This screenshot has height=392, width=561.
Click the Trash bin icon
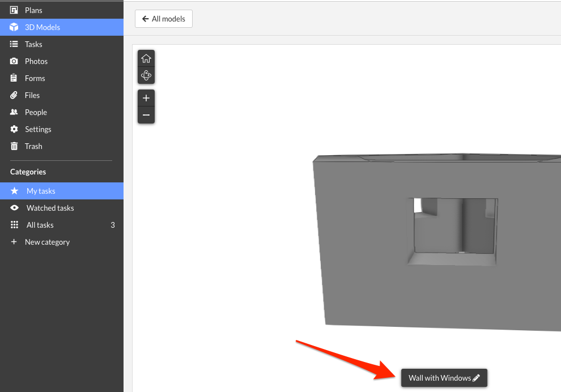(x=14, y=146)
